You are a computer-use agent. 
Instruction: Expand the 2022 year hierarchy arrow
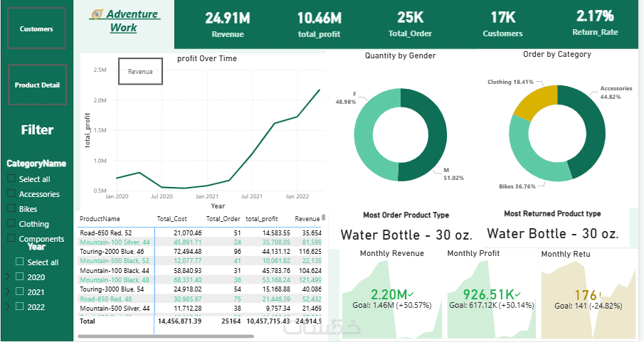click(7, 306)
